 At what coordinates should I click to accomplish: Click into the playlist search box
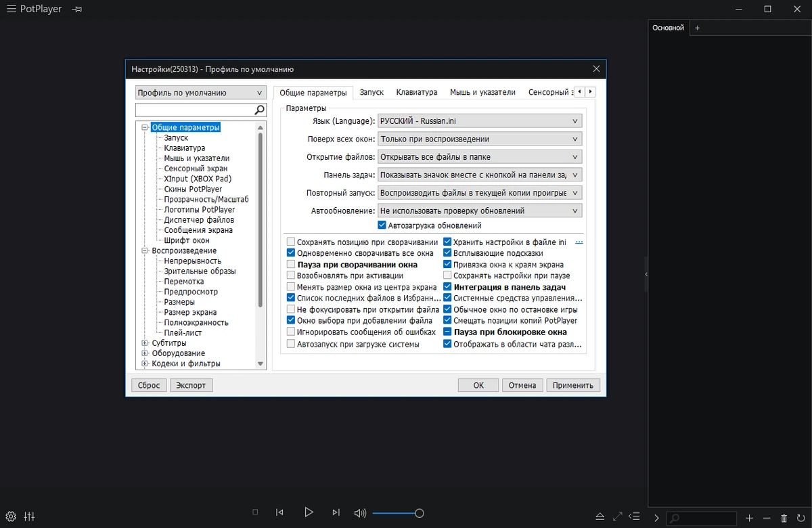pyautogui.click(x=702, y=519)
